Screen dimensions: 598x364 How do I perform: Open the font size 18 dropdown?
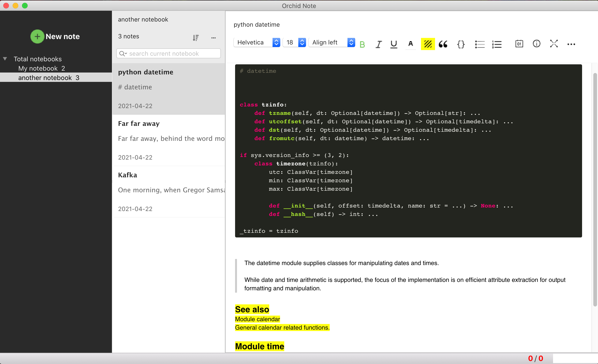(294, 42)
